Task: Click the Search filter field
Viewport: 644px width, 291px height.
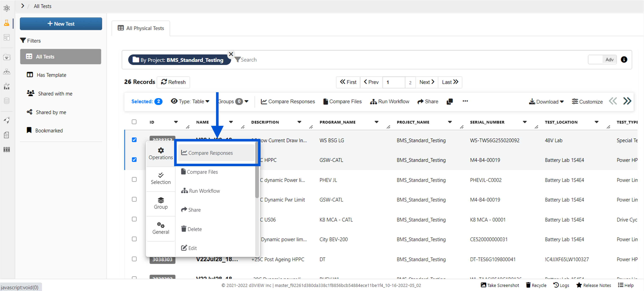Action: click(x=410, y=60)
